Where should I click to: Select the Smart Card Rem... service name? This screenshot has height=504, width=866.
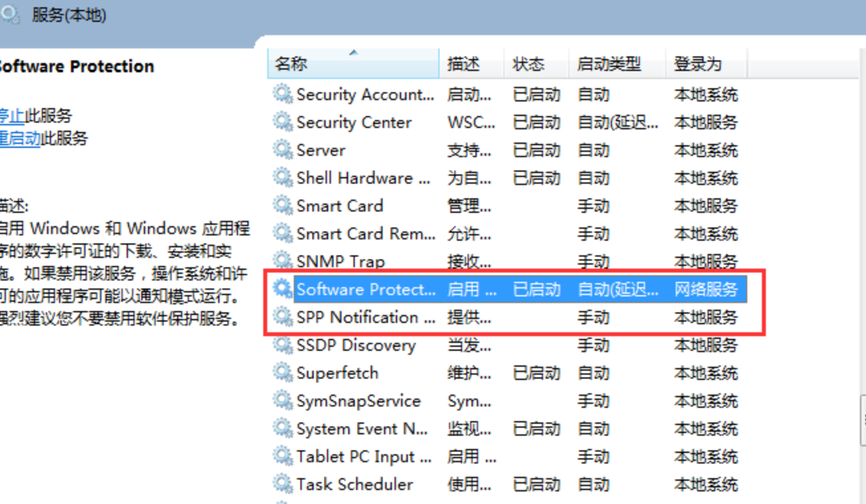point(365,233)
